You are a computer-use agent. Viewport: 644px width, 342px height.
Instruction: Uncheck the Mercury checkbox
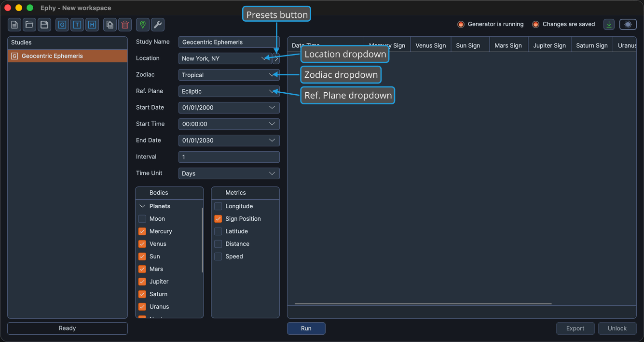point(142,231)
